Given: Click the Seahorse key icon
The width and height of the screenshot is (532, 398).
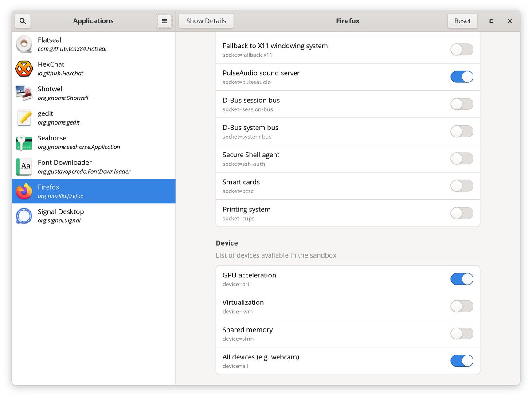Looking at the screenshot, I should 24,142.
